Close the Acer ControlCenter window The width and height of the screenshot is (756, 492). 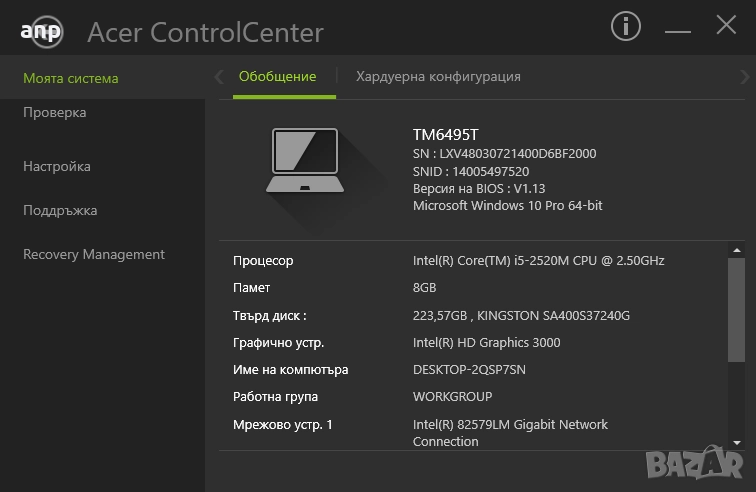click(x=726, y=26)
